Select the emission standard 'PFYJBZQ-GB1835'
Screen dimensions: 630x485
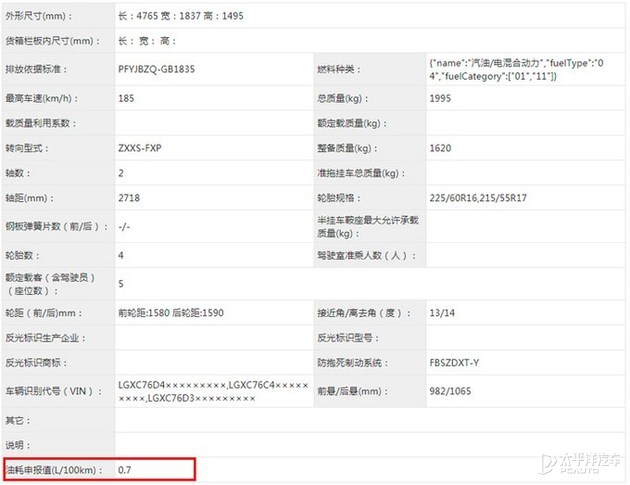pyautogui.click(x=156, y=69)
